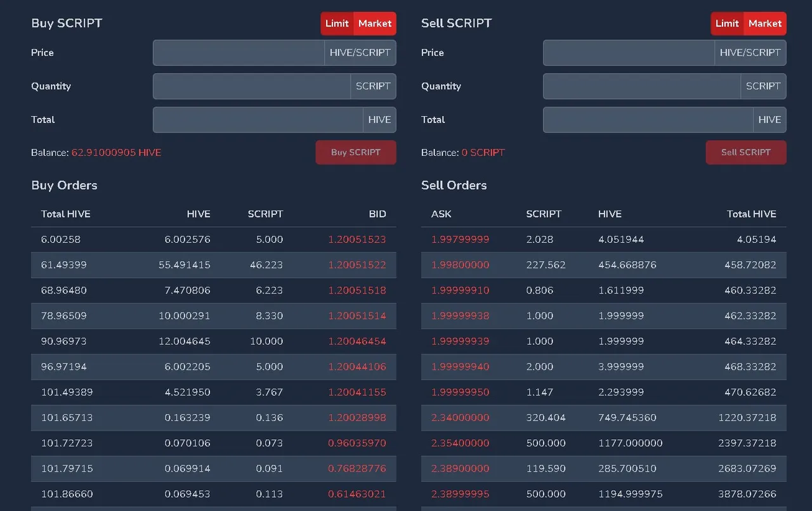Screen dimensions: 812x511
Task: Select ask price 1.99800000
Action: [461, 265]
